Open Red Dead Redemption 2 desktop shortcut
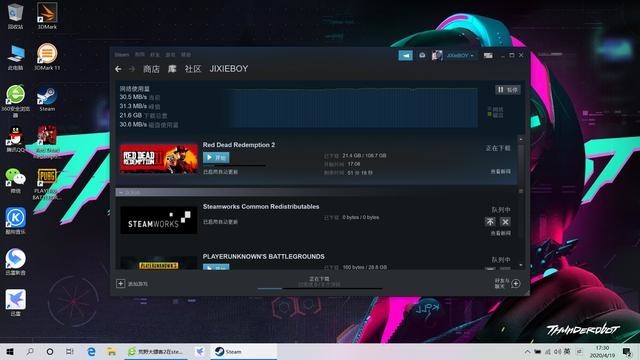 [47, 142]
